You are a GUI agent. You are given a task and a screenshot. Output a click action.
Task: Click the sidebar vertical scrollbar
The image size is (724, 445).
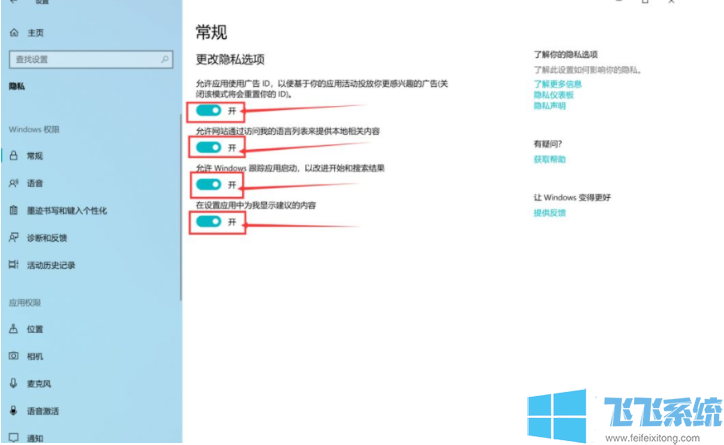coord(181,208)
